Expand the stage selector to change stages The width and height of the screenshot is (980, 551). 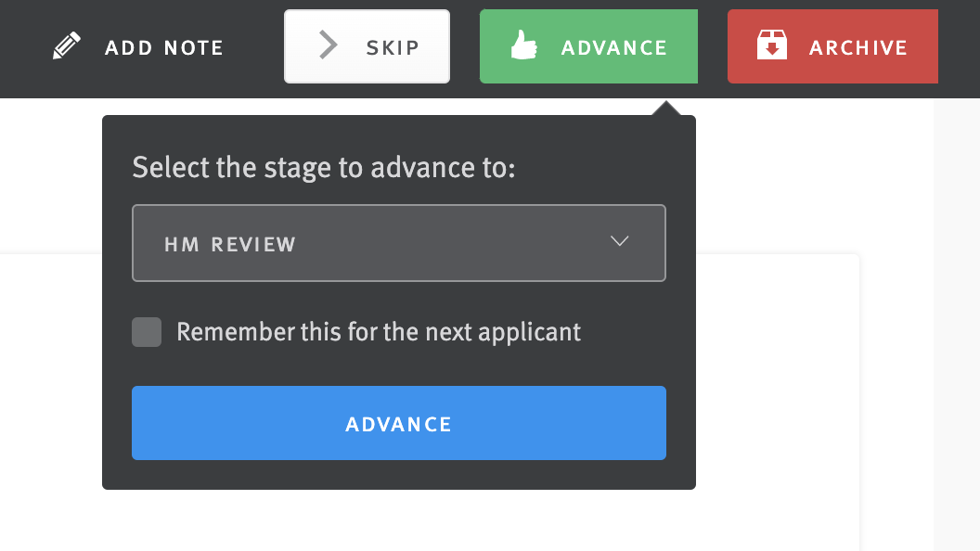399,242
